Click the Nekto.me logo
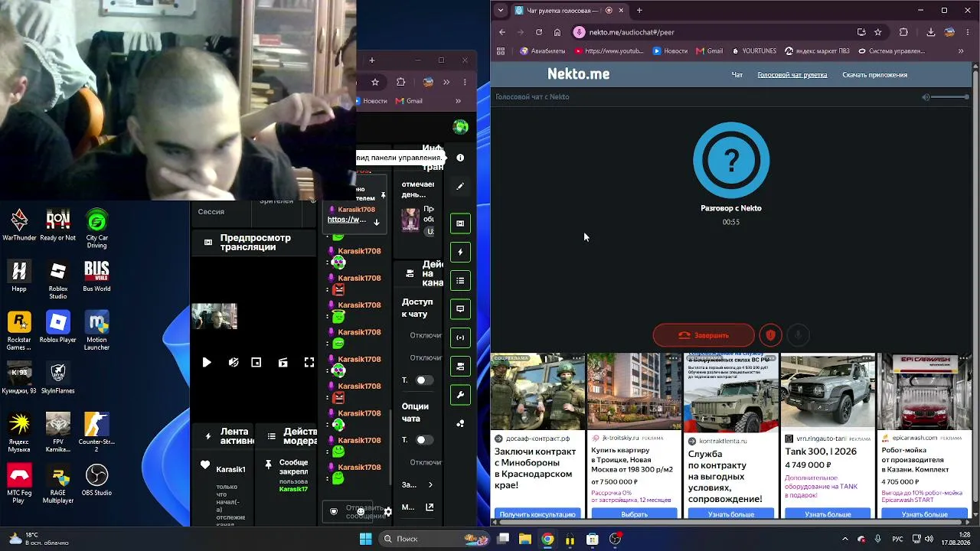 click(578, 74)
